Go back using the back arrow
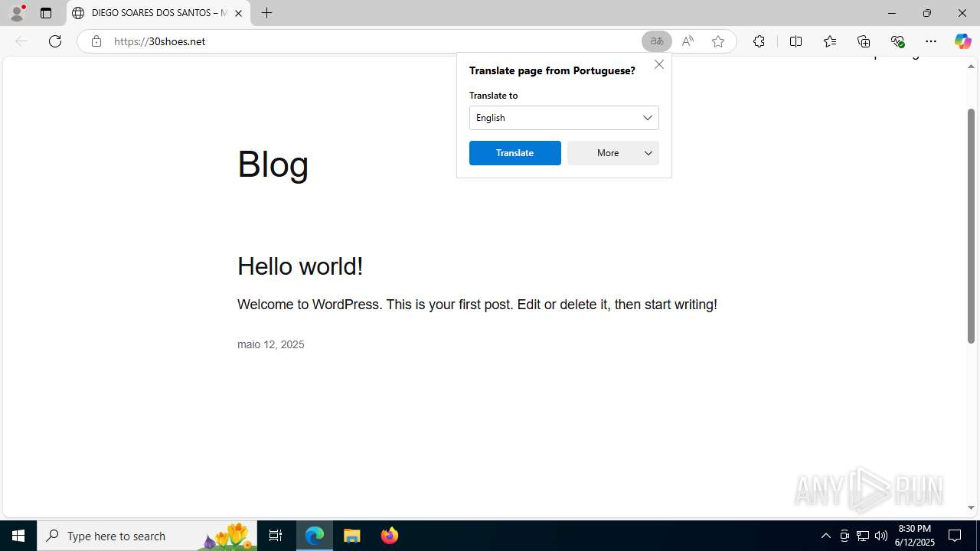This screenshot has width=980, height=551. 21,41
